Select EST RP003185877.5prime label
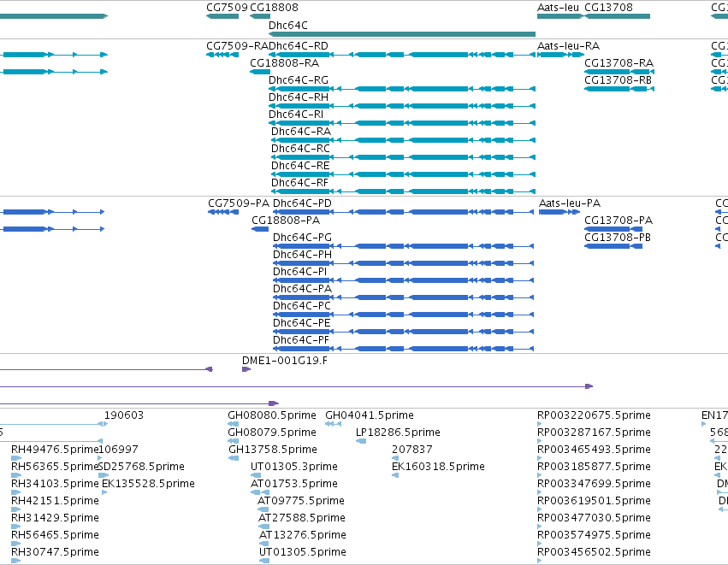The image size is (728, 565). coord(594,467)
